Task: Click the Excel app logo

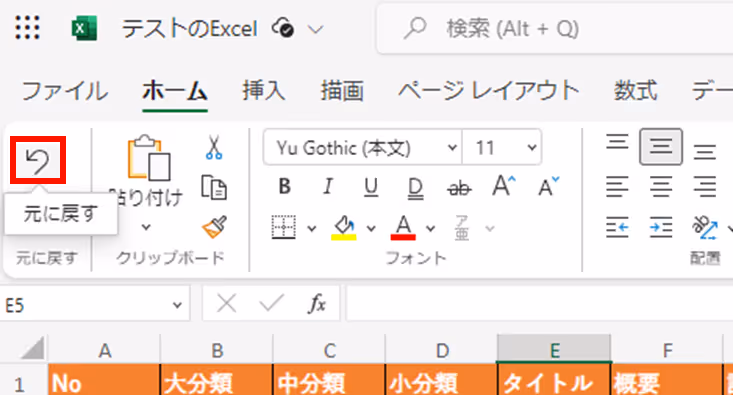Action: 84,29
